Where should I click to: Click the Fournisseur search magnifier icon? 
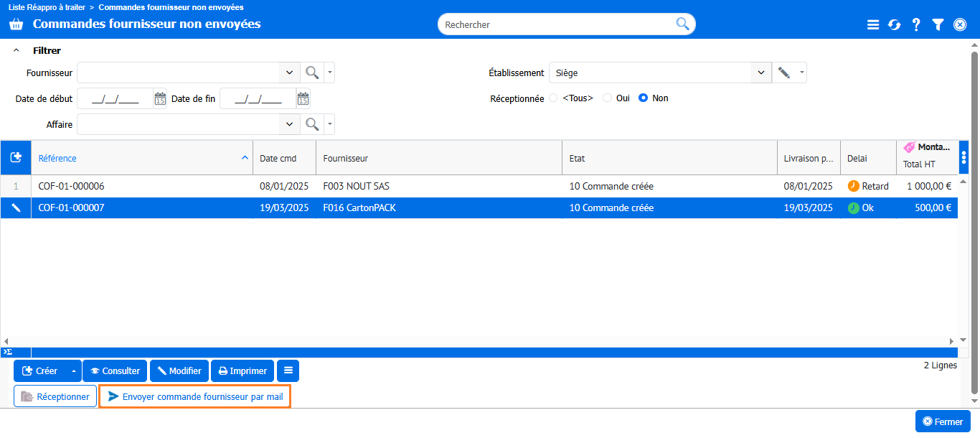[x=312, y=73]
